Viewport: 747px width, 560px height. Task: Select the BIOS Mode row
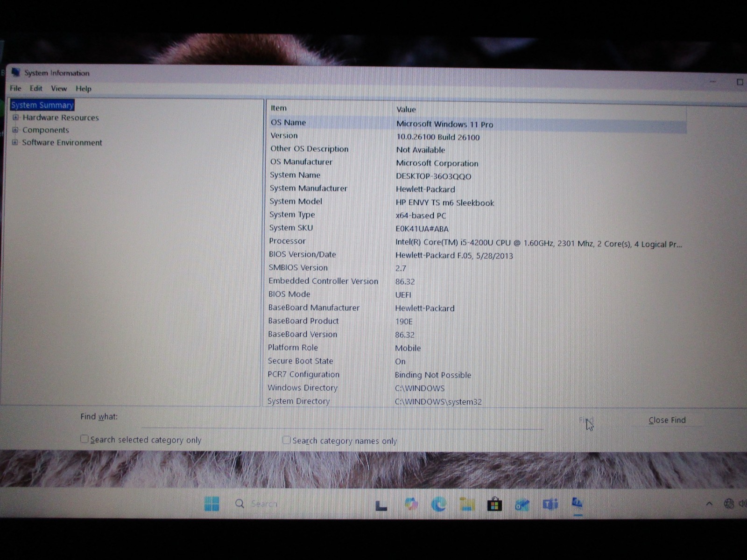tap(477, 294)
